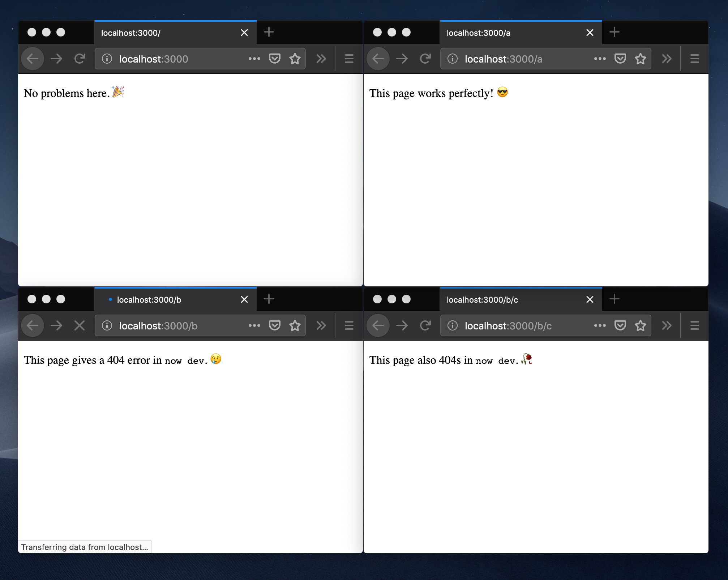Toggle the bookmark star in localhost:3000/b window

tap(295, 325)
